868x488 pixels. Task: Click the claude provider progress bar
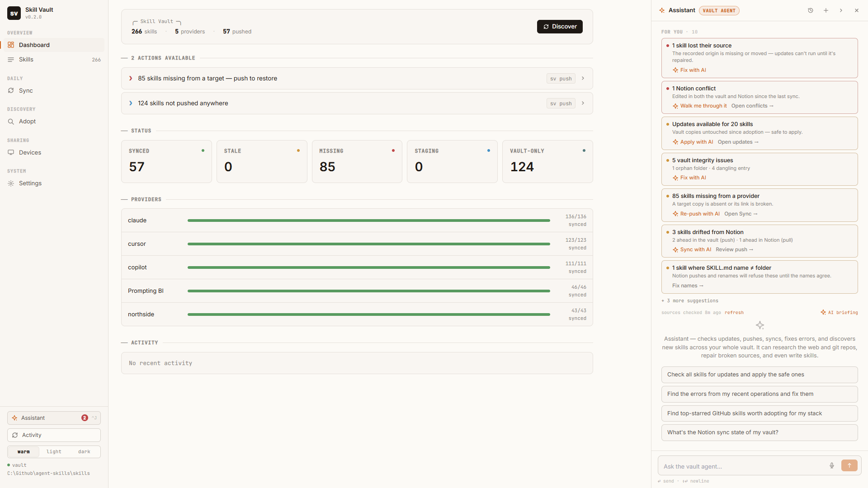368,221
